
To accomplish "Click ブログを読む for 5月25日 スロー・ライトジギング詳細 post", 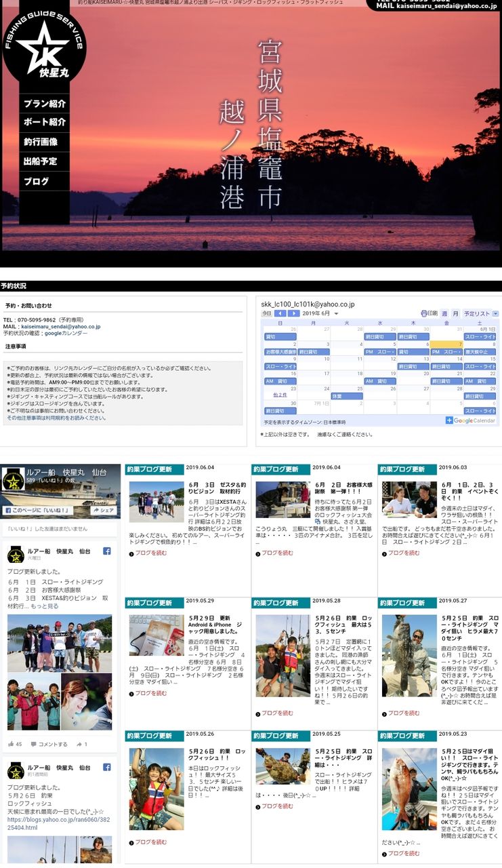I will [x=277, y=806].
